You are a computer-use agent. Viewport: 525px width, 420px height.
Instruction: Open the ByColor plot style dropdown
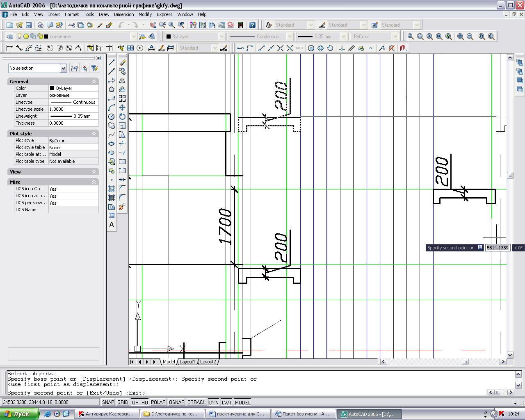[395, 37]
